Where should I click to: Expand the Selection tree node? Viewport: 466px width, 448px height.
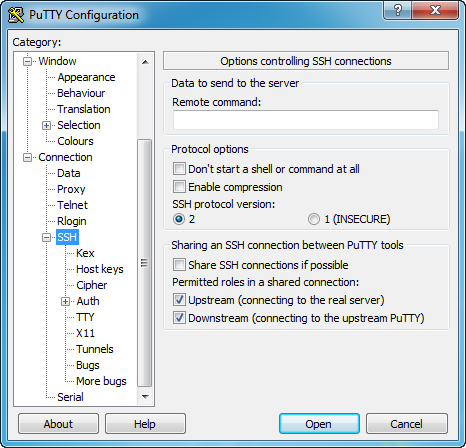46,125
